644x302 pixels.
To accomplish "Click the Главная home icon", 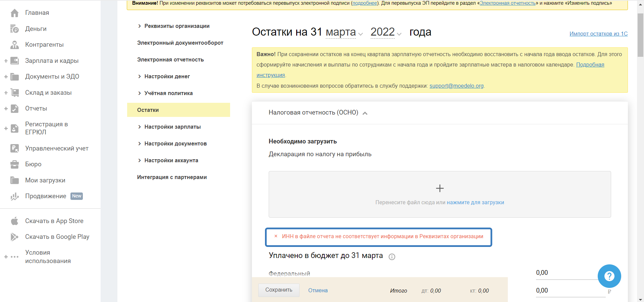I will (14, 13).
